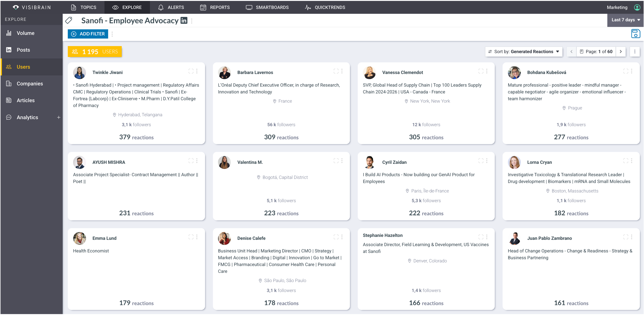This screenshot has height=315, width=644.
Task: Select Companies in the Explore sidebar
Action: tap(32, 83)
